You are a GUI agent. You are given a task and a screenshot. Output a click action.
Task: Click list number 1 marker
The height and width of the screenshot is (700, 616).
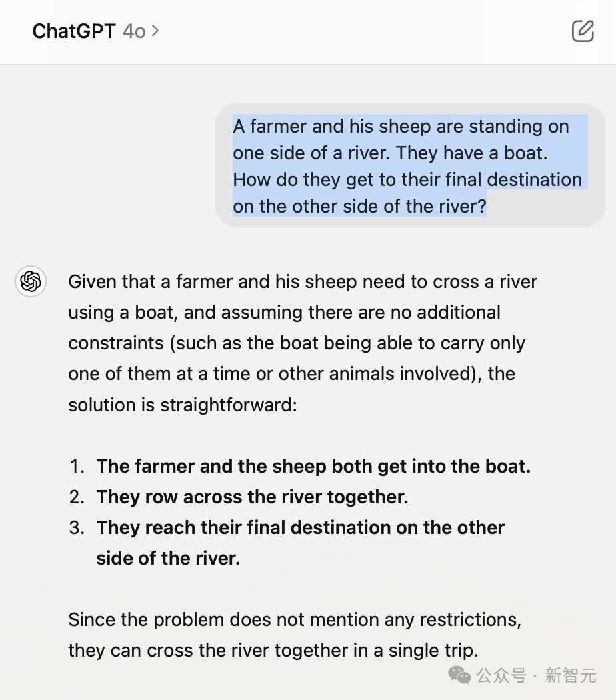click(x=77, y=466)
